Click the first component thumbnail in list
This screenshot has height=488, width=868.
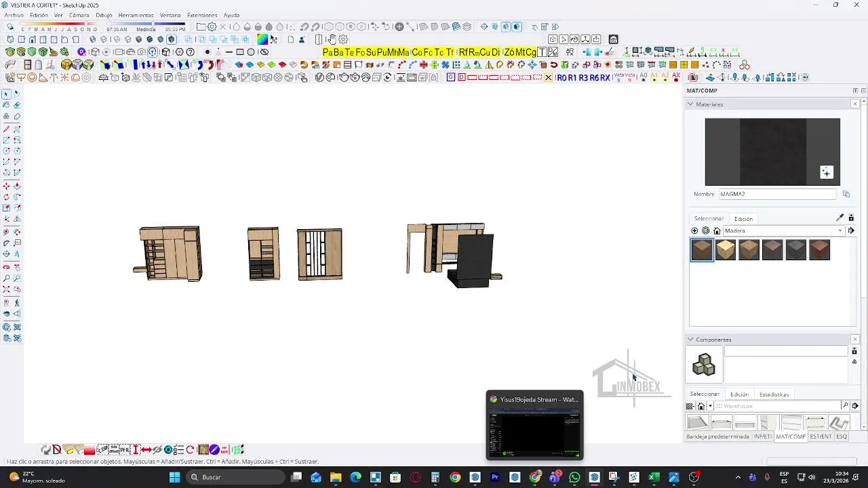tap(698, 423)
